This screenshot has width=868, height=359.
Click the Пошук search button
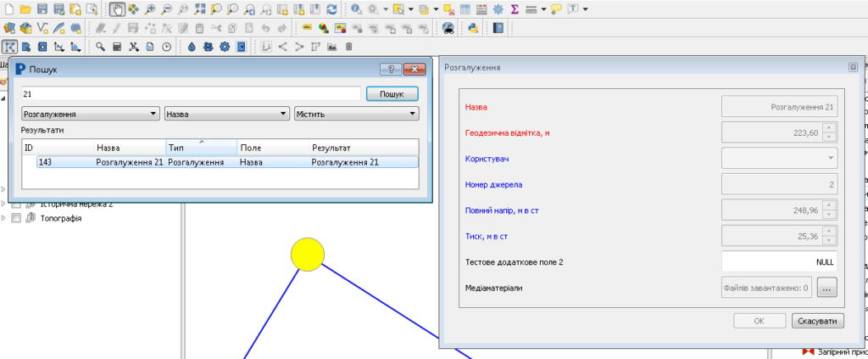(392, 94)
